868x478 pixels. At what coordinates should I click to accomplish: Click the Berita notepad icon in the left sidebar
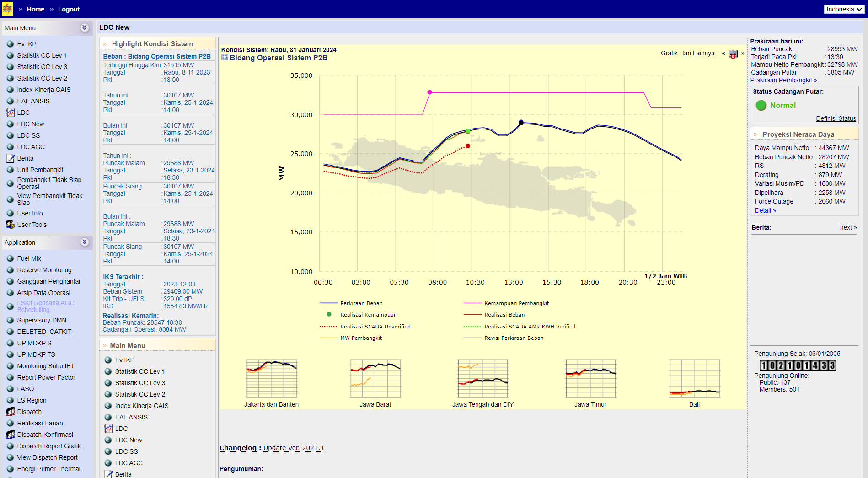tap(11, 158)
